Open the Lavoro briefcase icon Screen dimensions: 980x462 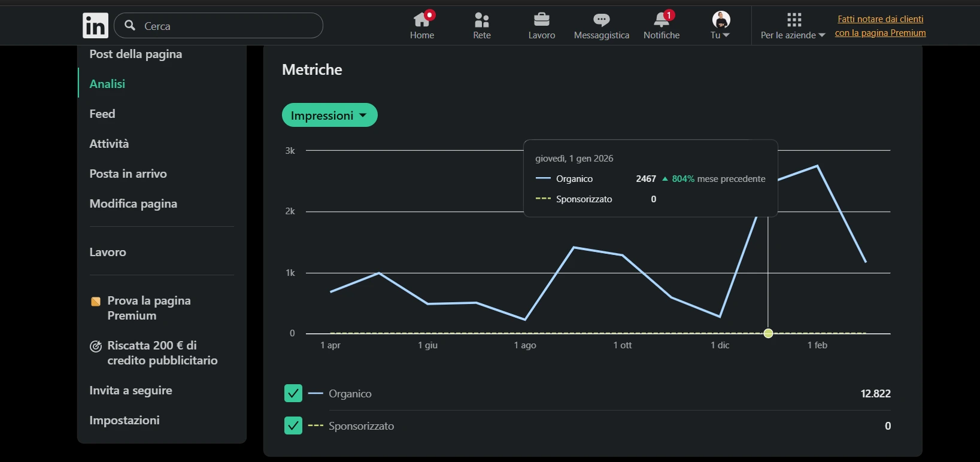(x=541, y=20)
